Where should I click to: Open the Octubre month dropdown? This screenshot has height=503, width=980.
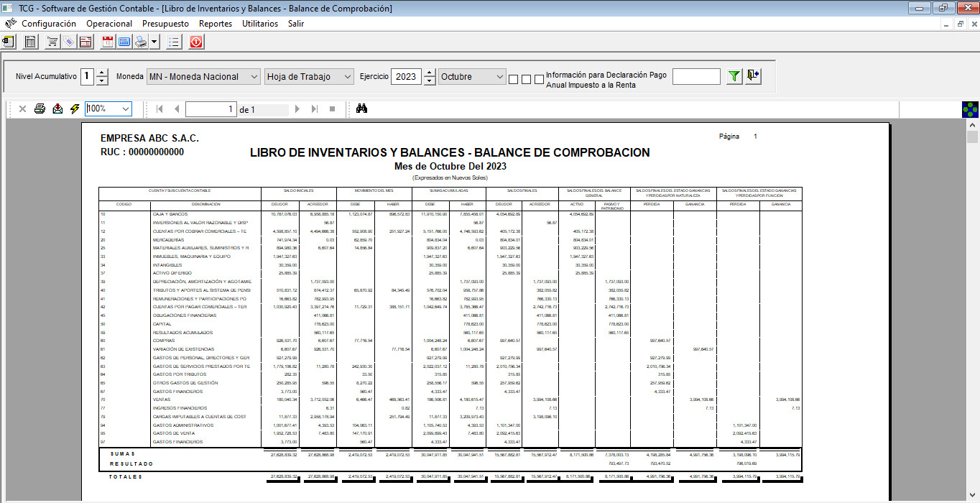tap(473, 76)
